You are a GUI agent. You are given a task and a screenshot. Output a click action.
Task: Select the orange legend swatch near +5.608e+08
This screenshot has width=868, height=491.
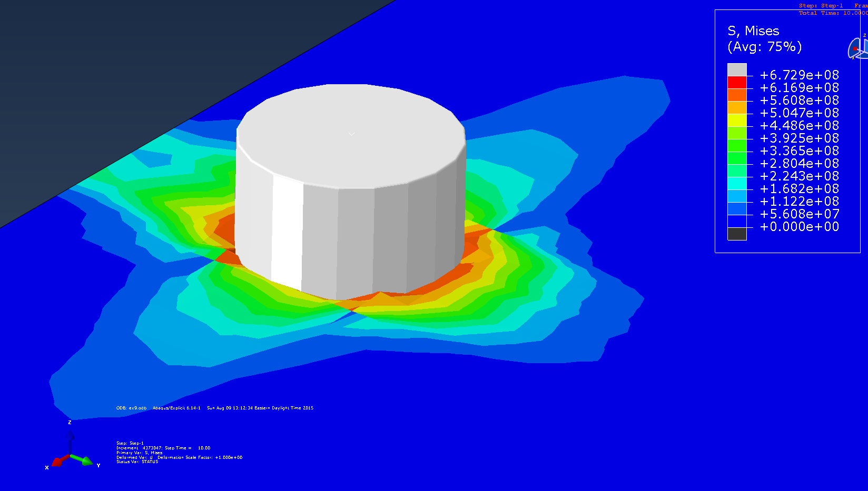click(x=737, y=95)
